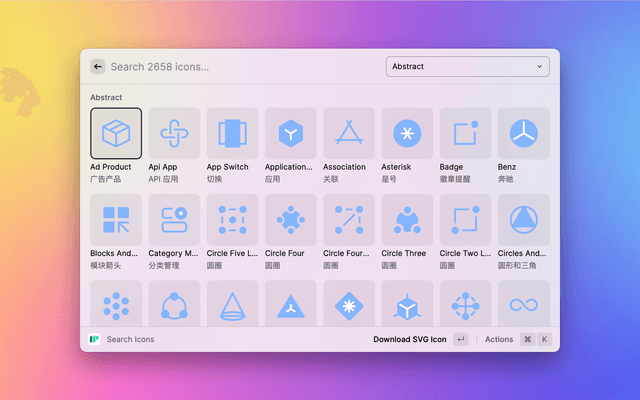Viewport: 640px width, 400px height.
Task: Select the Ad Product icon
Action: point(116,133)
